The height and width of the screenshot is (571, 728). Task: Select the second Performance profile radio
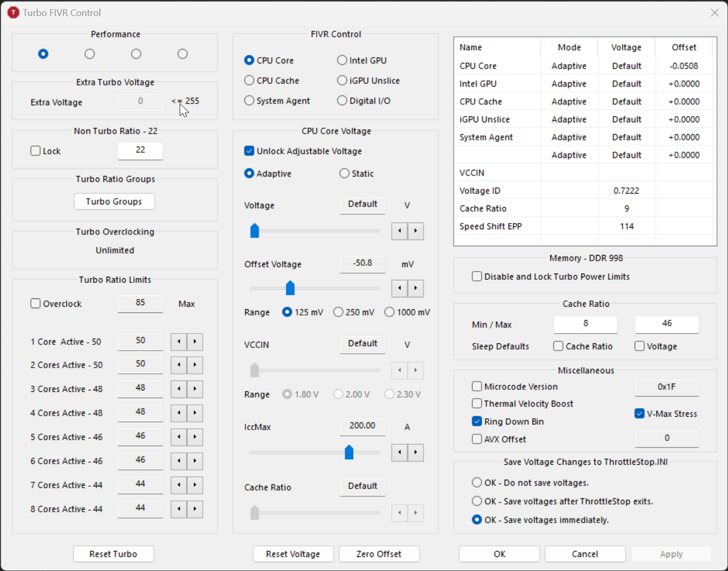point(90,54)
